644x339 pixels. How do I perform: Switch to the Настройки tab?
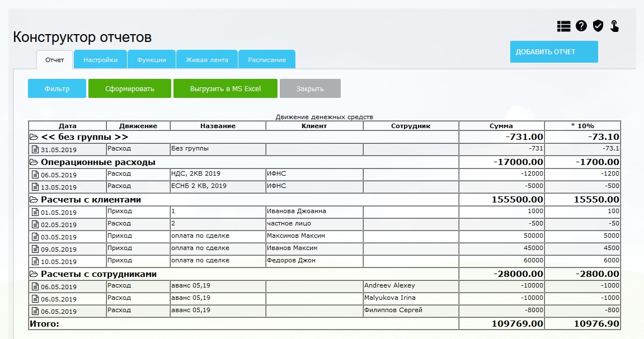101,60
